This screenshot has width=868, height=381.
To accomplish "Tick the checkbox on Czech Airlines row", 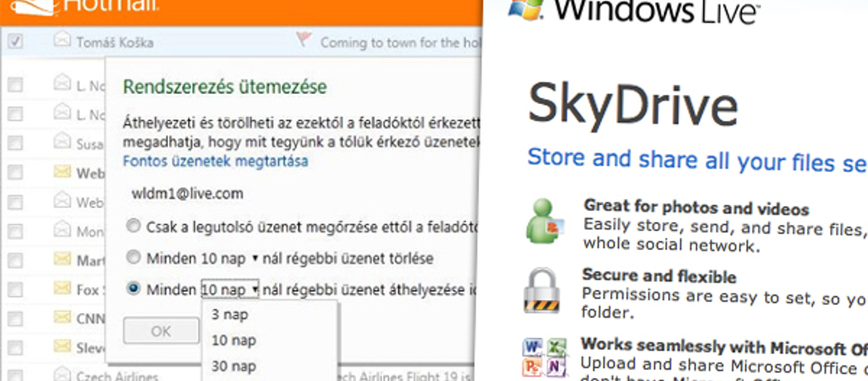I will [x=15, y=377].
